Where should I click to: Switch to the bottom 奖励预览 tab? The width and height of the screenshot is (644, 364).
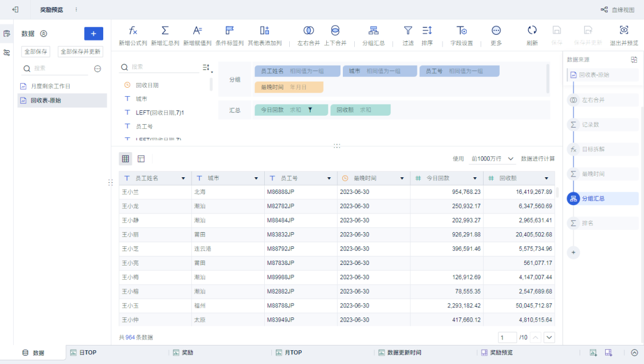(497, 353)
